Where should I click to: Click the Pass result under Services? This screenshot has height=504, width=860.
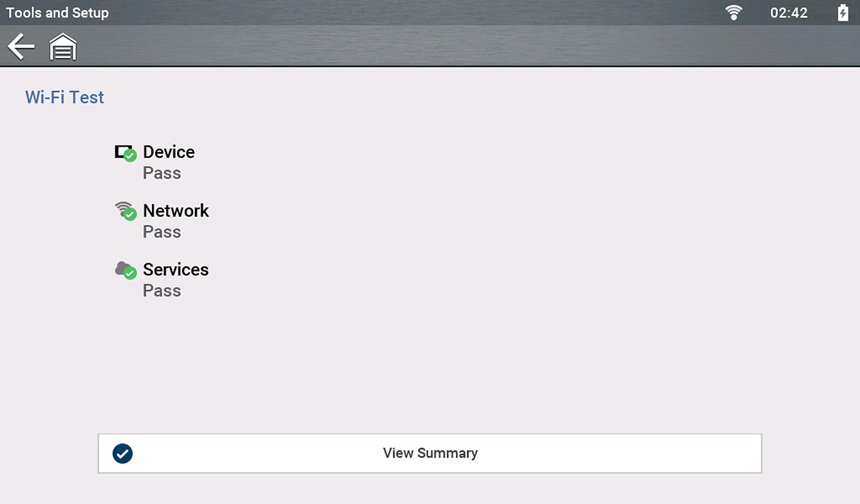[x=162, y=291]
